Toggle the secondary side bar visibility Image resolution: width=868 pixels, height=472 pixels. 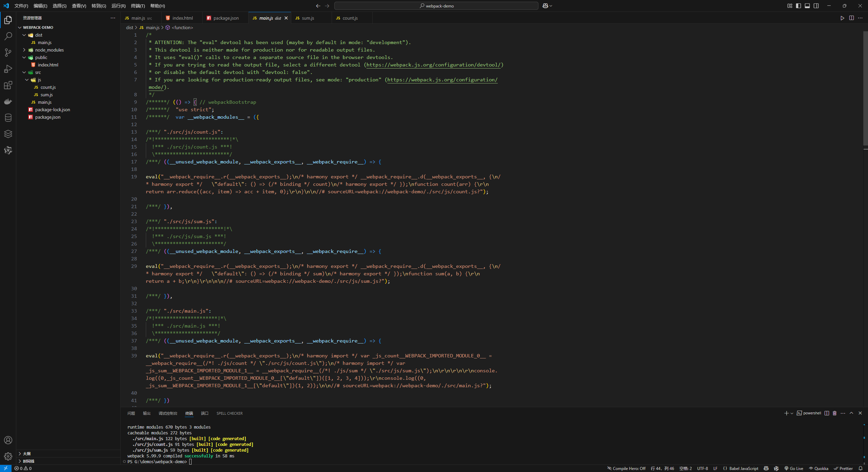816,6
